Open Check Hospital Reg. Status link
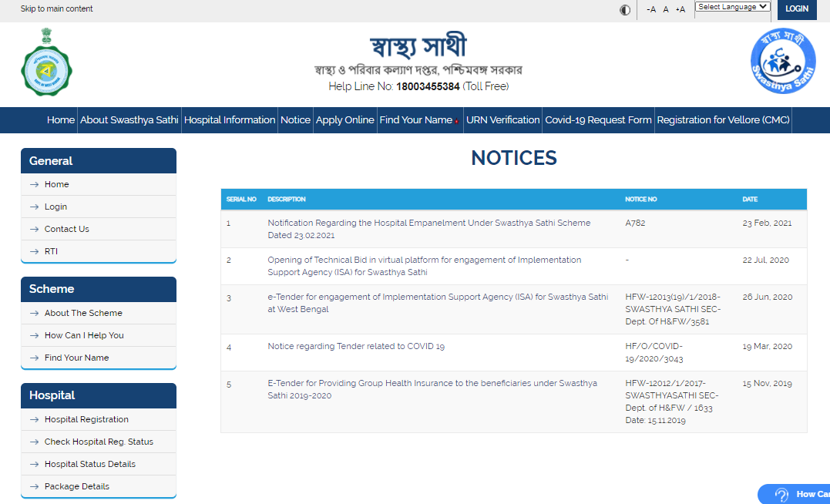830x504 pixels. pyautogui.click(x=99, y=442)
